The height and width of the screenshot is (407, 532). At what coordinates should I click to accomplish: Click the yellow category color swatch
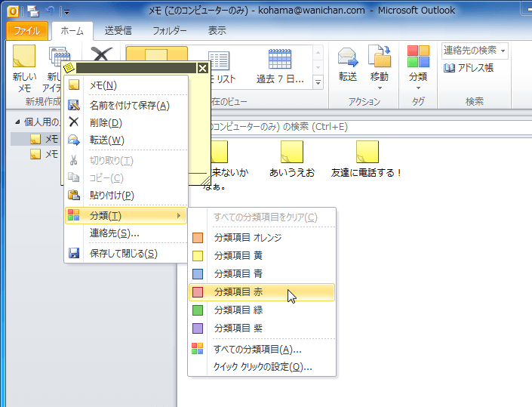tap(198, 256)
